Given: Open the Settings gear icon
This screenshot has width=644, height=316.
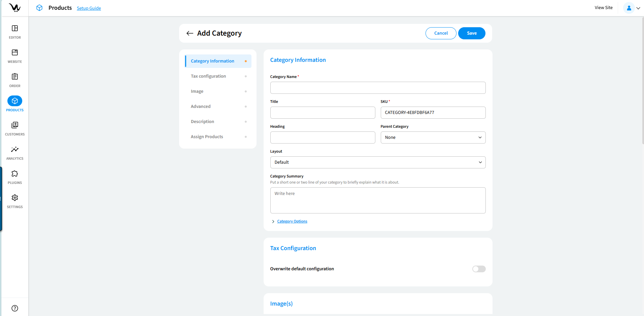Looking at the screenshot, I should 15,198.
